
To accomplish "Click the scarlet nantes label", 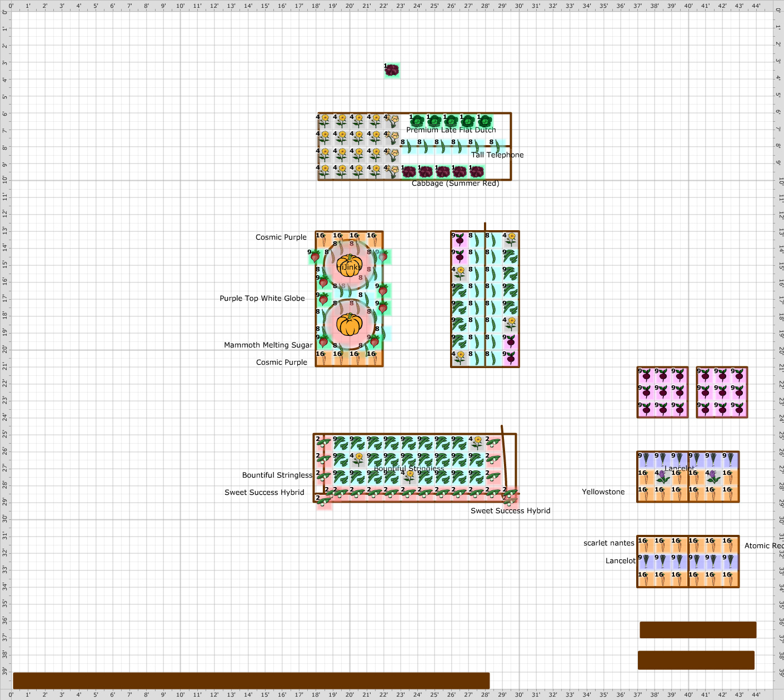I will point(609,543).
